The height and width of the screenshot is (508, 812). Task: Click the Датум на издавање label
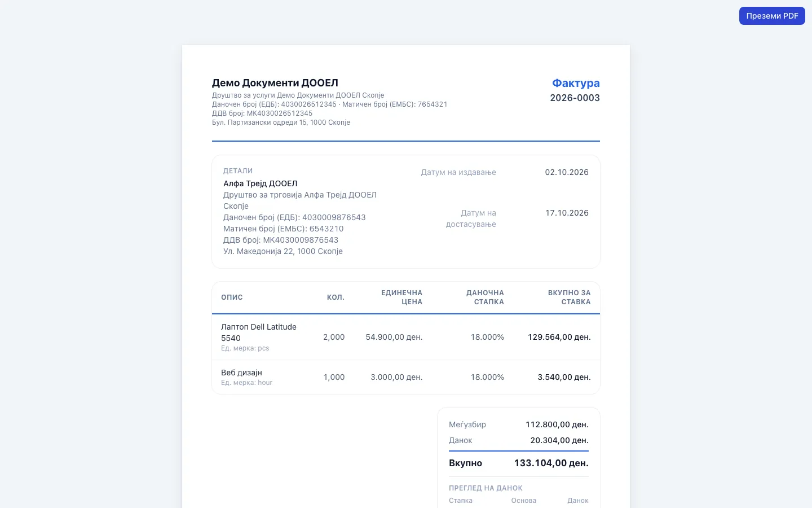458,172
